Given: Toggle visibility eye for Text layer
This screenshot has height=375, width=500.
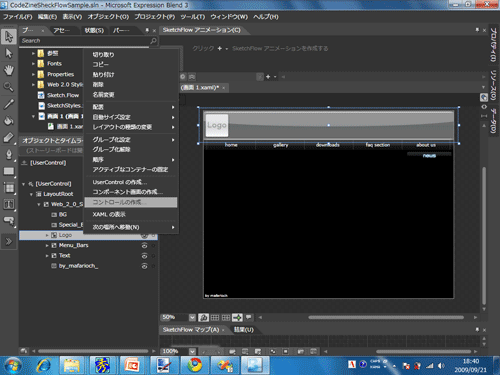Looking at the screenshot, I should tap(144, 256).
